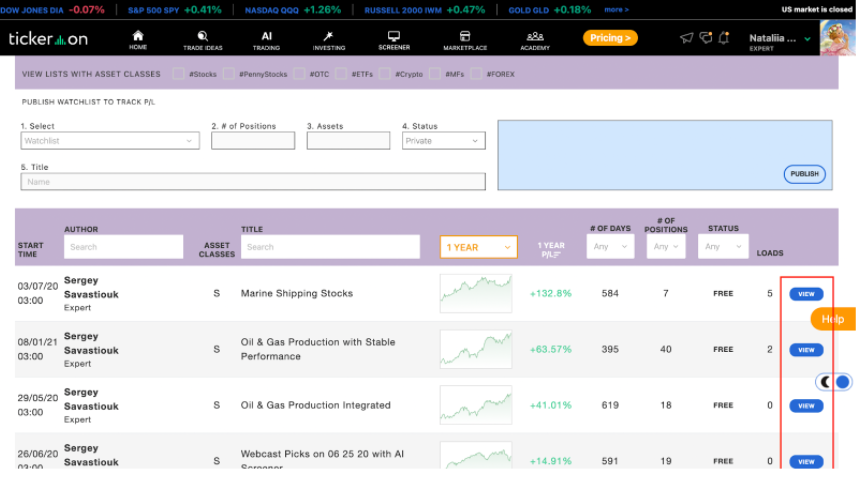Image resolution: width=859 pixels, height=478 pixels.
Task: Sort by 1 Year P/L column
Action: pos(551,250)
